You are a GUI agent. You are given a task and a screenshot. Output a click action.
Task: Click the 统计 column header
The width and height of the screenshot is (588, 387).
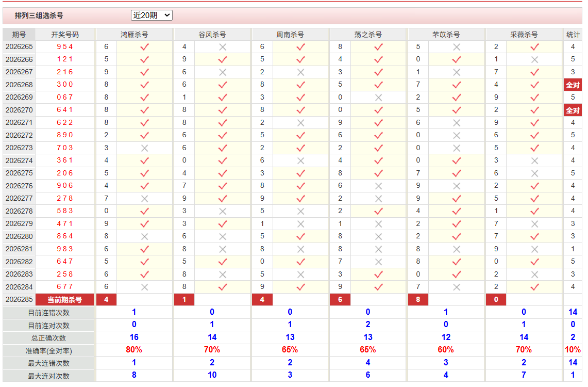[573, 35]
